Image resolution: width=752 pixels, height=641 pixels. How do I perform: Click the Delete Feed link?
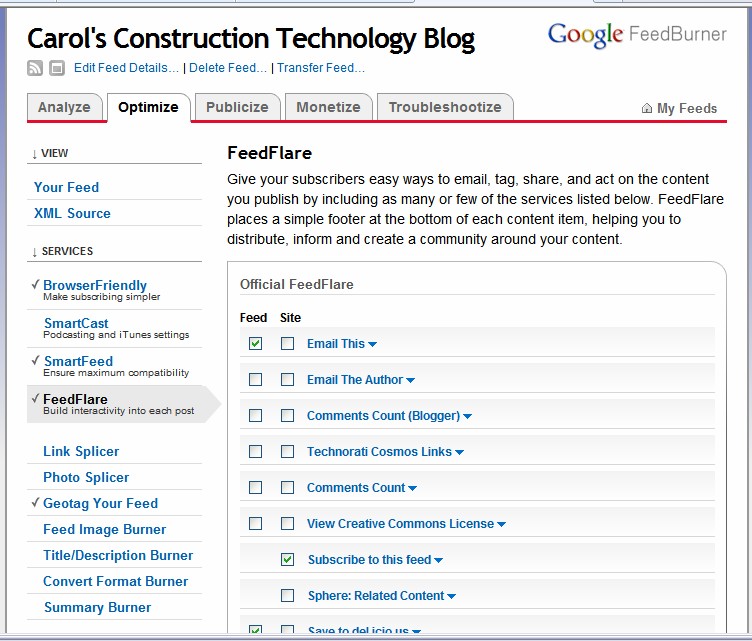click(228, 68)
